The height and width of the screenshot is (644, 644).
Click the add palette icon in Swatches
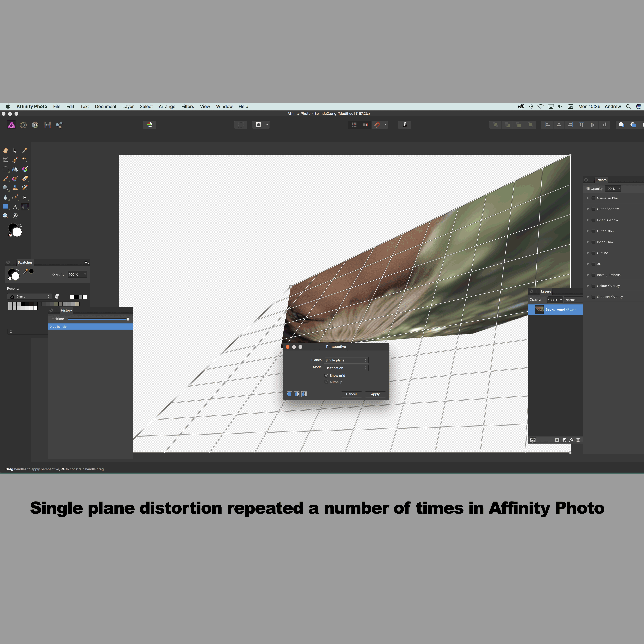point(57,296)
